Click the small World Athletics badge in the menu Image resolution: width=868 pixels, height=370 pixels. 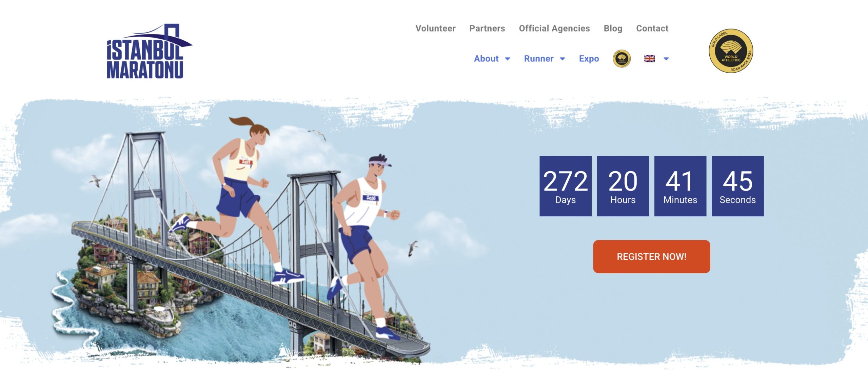(x=622, y=59)
